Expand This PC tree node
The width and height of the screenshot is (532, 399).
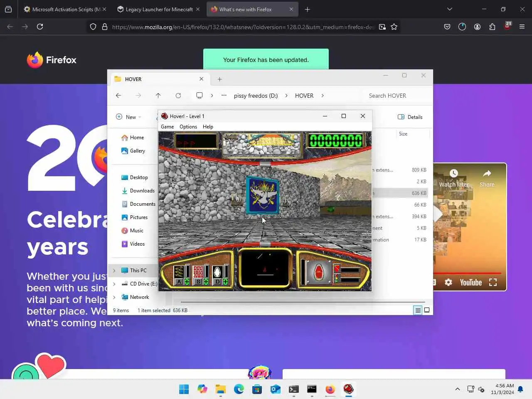pyautogui.click(x=114, y=271)
